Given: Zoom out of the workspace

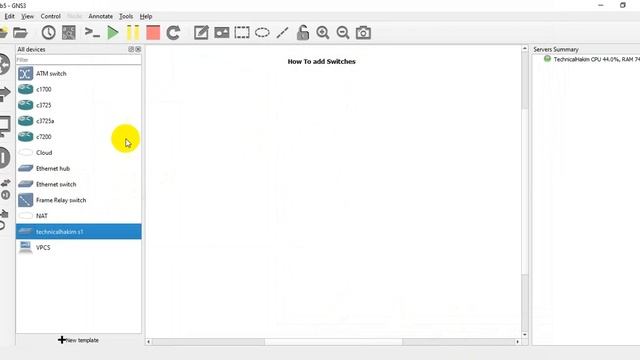Looking at the screenshot, I should pos(343,33).
